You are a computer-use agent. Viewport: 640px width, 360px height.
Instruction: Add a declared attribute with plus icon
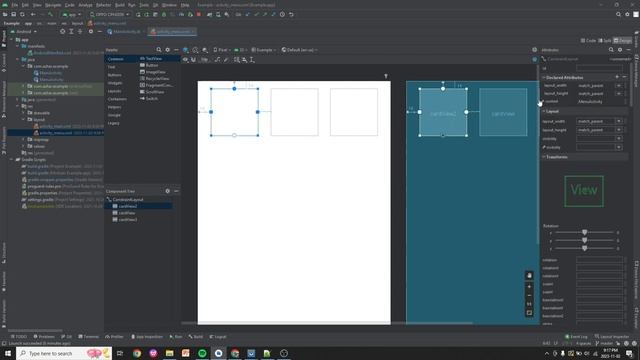tap(617, 77)
